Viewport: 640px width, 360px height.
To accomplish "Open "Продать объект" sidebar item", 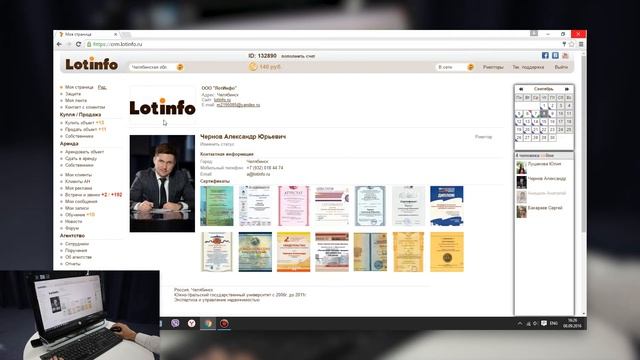I will click(81, 129).
